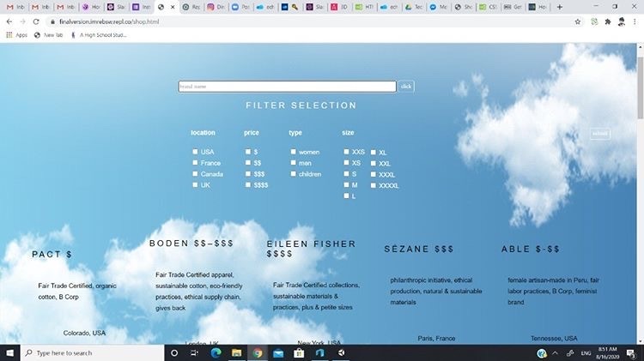Screen dimensions: 644x361
Task: Open the Windows Start menu
Action: [9, 352]
